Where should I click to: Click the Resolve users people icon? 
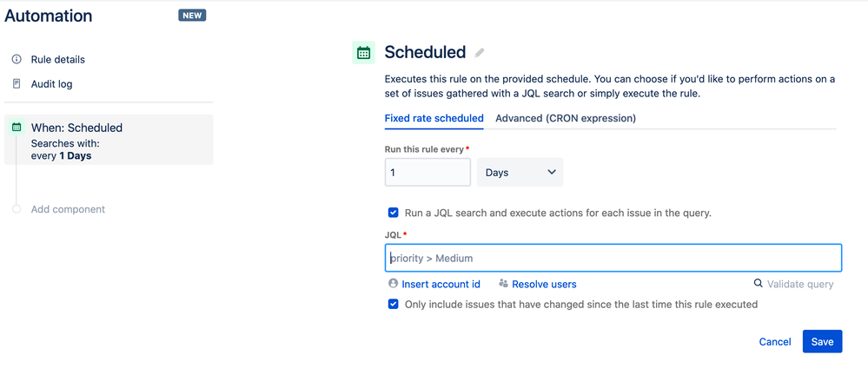point(503,284)
